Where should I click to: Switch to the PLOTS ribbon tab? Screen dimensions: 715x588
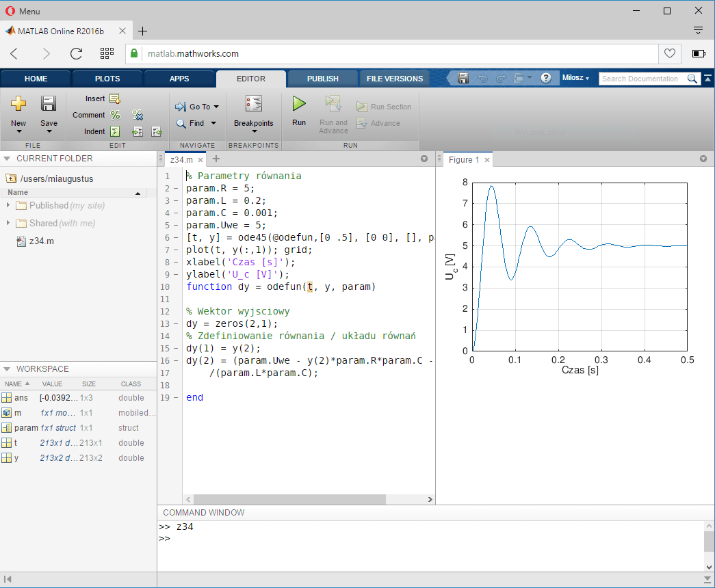[107, 79]
